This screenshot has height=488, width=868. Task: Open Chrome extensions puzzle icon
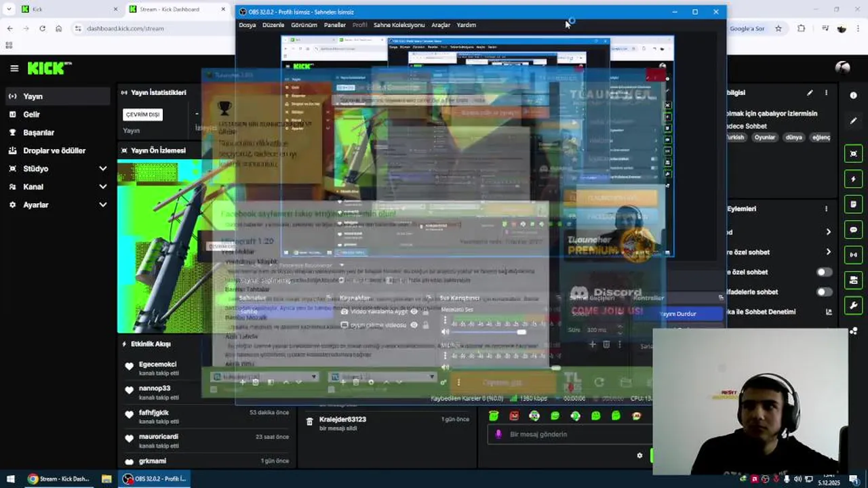pos(802,28)
